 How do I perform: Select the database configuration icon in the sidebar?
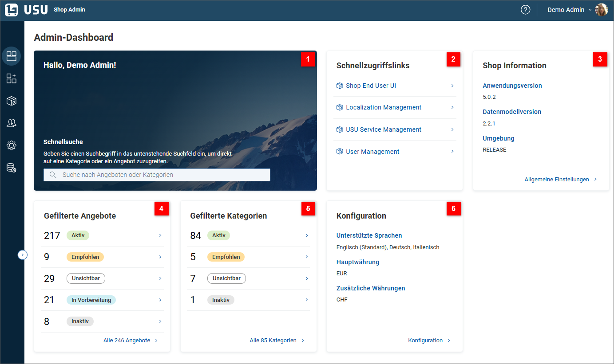point(11,168)
